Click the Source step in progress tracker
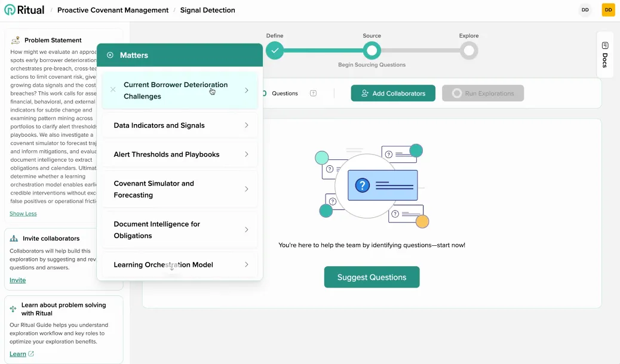The image size is (620, 364). point(372,51)
